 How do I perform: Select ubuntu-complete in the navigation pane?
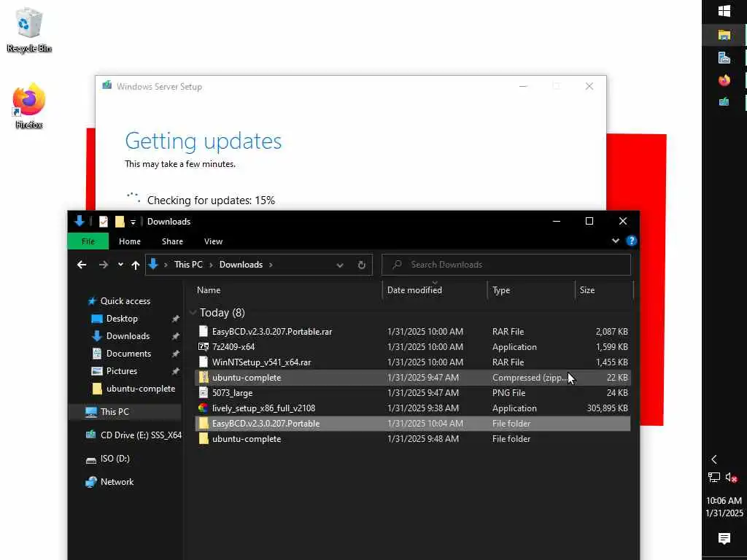point(141,389)
